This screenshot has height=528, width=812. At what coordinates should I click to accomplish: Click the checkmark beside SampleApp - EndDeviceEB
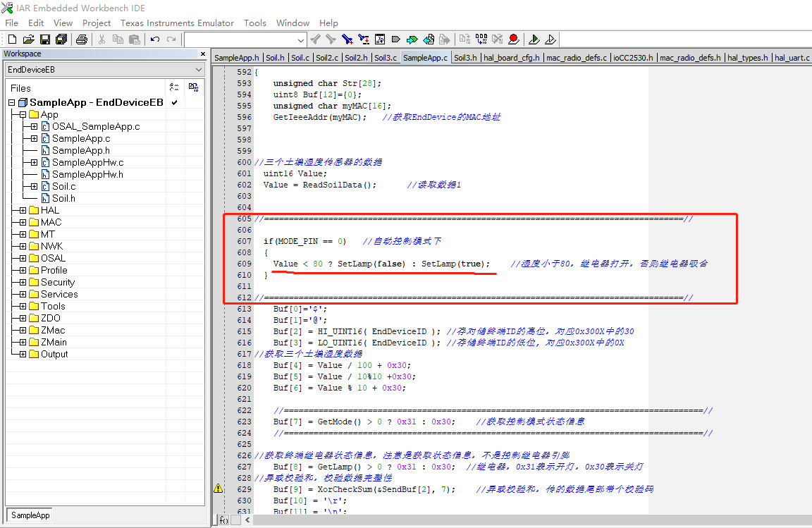pyautogui.click(x=175, y=103)
